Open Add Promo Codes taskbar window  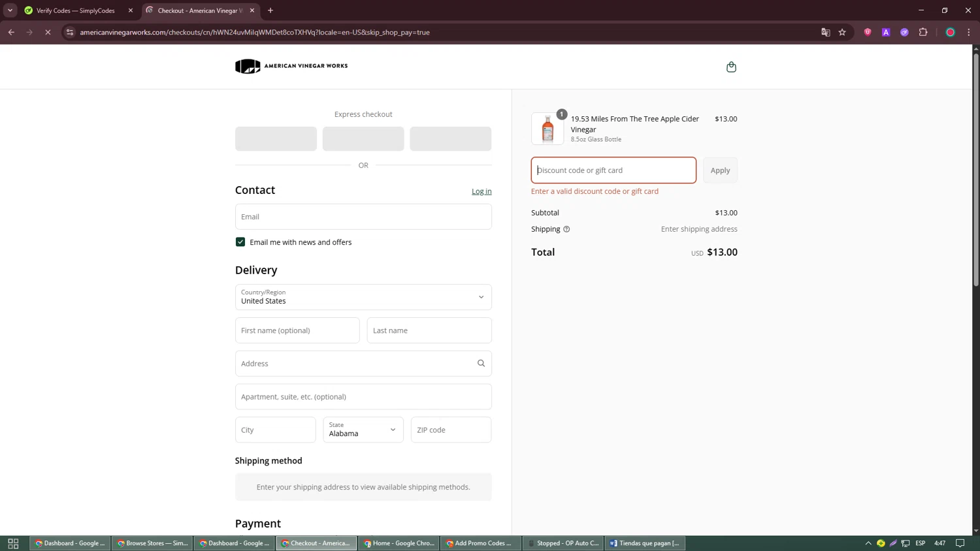coord(482,543)
